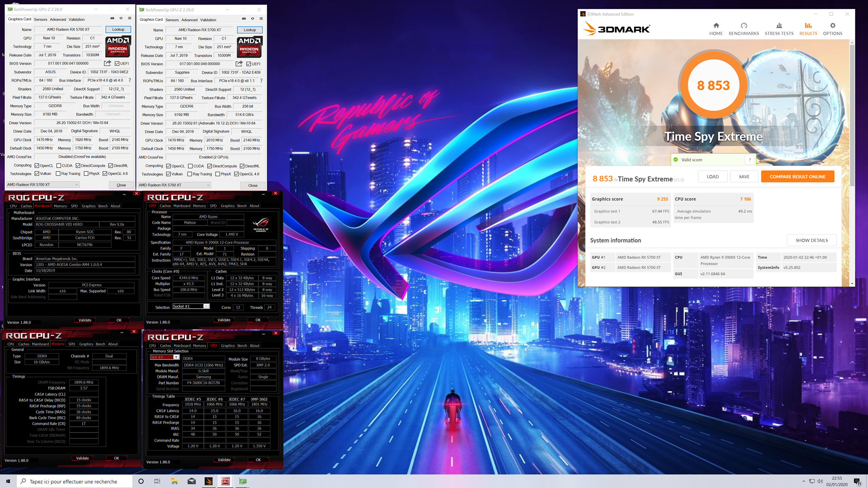Click Close button in right GPU-Z window
Image resolution: width=868 pixels, height=488 pixels.
253,186
